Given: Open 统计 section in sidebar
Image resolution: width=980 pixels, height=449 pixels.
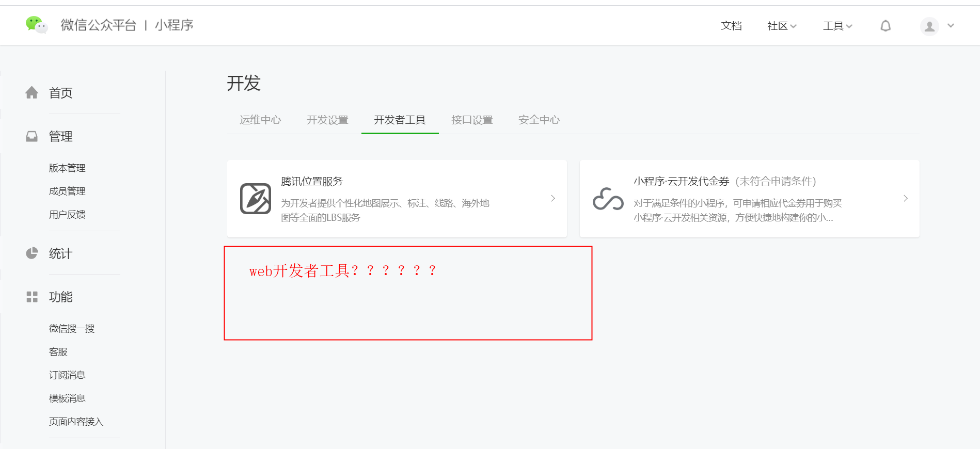Looking at the screenshot, I should coord(60,253).
